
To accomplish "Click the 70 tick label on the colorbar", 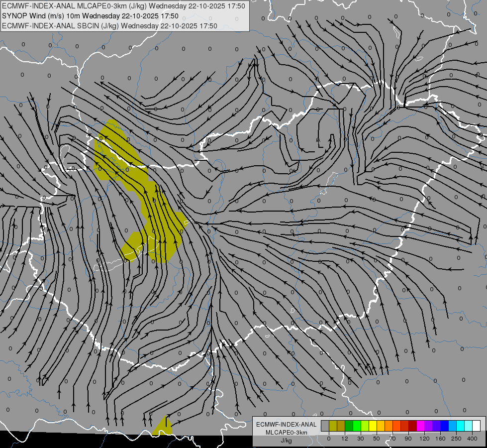I will pyautogui.click(x=392, y=439).
